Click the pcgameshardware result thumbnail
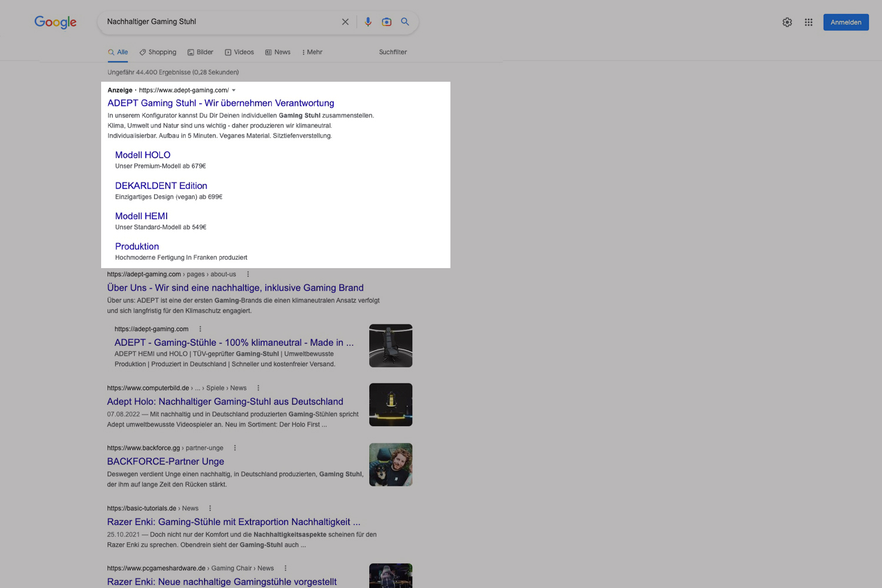Screen dimensions: 882x588 391,576
